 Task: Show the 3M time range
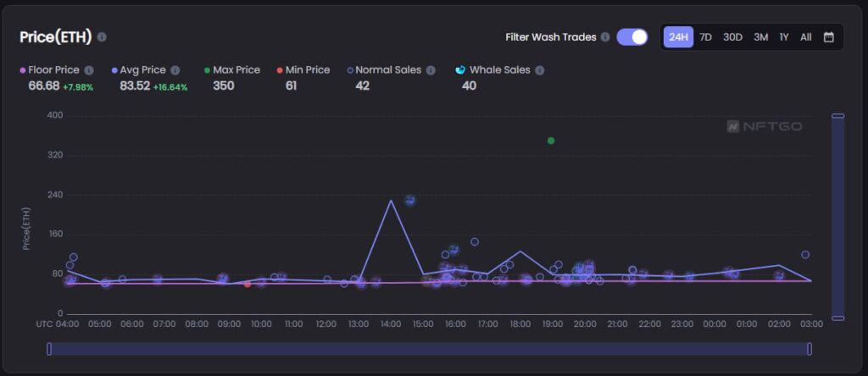click(761, 37)
